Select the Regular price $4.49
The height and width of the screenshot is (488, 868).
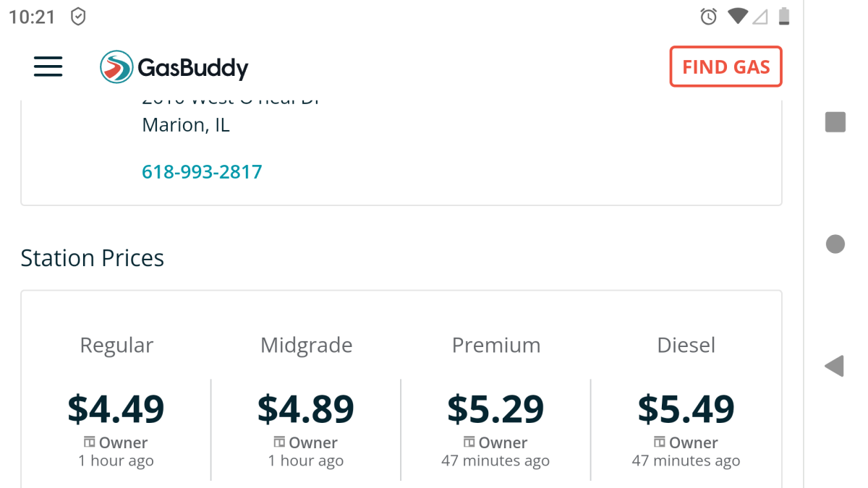[116, 408]
